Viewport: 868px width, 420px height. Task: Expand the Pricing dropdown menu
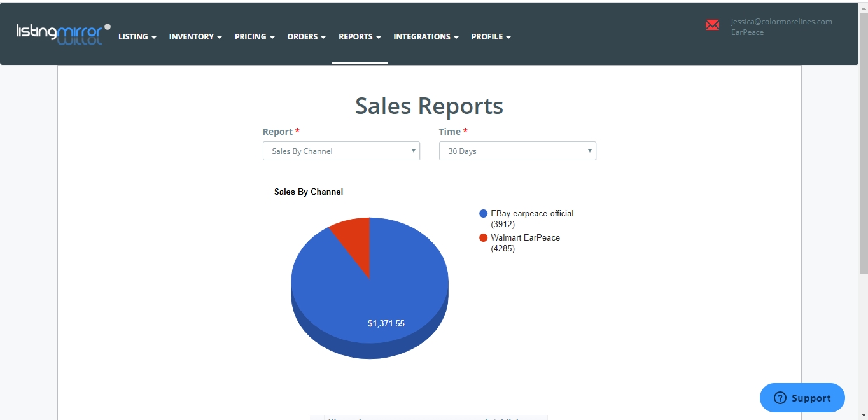[x=255, y=37]
